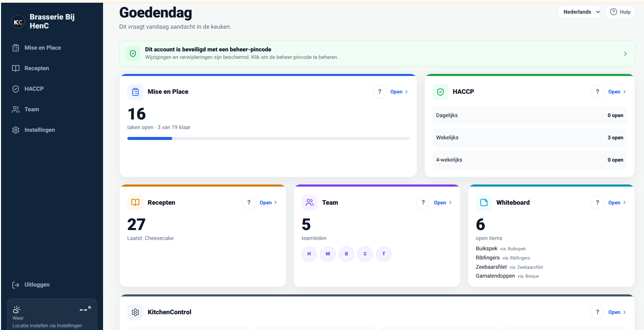Click Uitloggen to sign out
This screenshot has height=330, width=644.
pyautogui.click(x=52, y=285)
